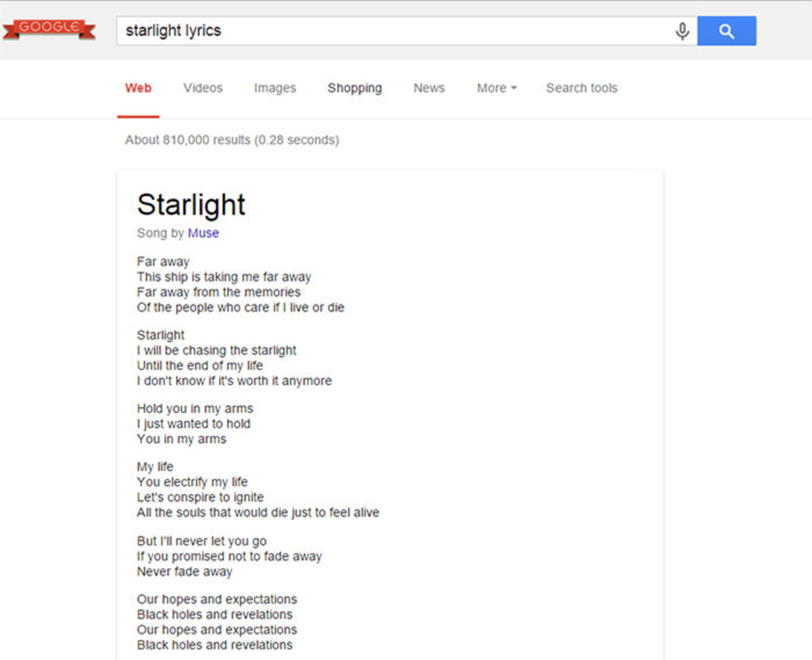The width and height of the screenshot is (812, 660).
Task: Select the Web results tab
Action: [138, 88]
